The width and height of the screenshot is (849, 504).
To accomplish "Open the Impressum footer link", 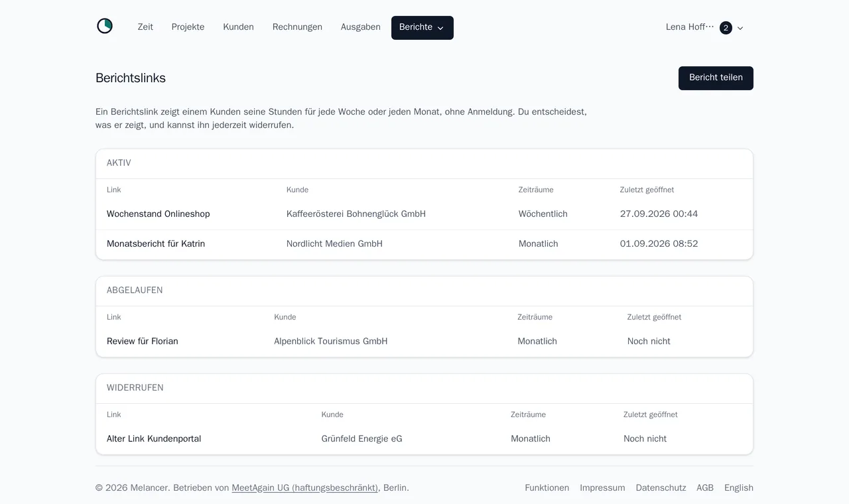I will 602,488.
